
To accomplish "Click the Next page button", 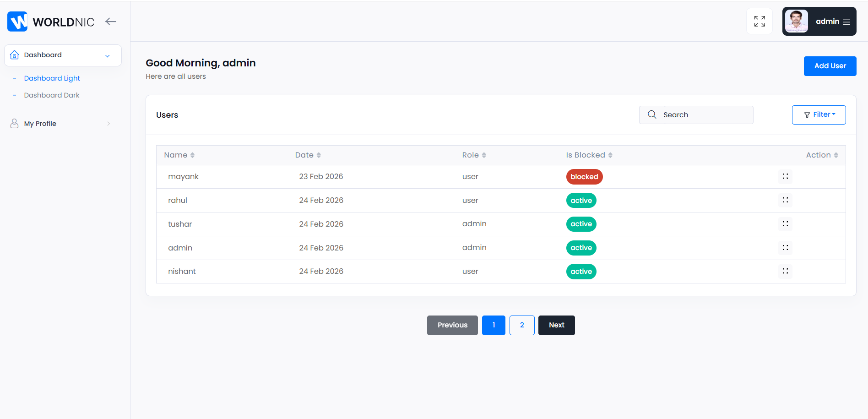I will pos(557,325).
